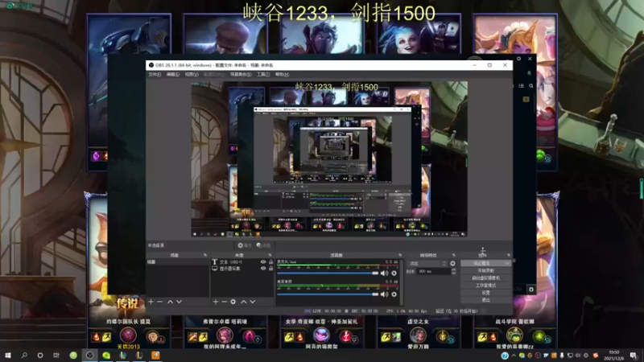
Task: Open the Windows notification center icon
Action: point(634,356)
